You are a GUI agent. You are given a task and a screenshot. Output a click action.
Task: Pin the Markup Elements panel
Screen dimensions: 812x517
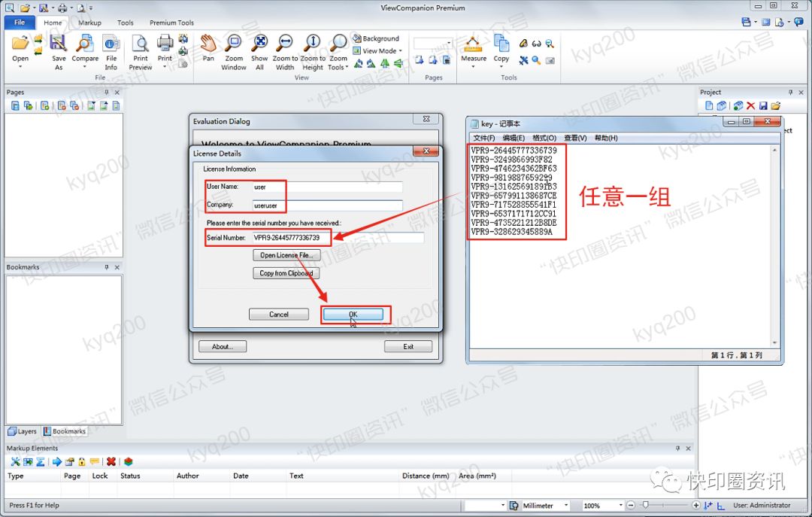pos(677,448)
